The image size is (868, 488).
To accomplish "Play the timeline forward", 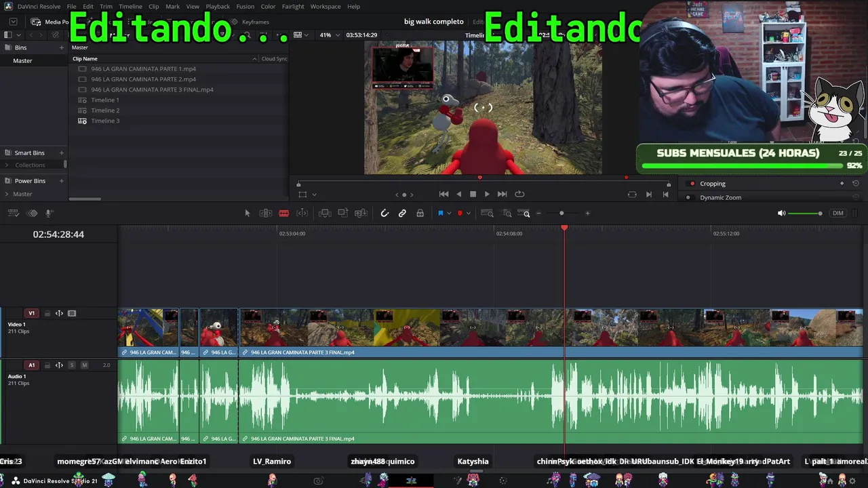I will click(487, 195).
